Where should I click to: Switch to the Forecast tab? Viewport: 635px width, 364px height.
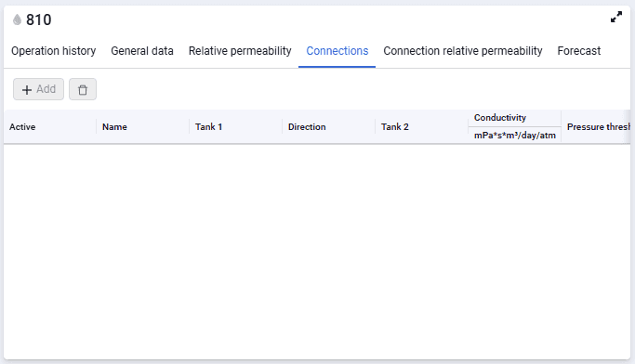point(578,51)
